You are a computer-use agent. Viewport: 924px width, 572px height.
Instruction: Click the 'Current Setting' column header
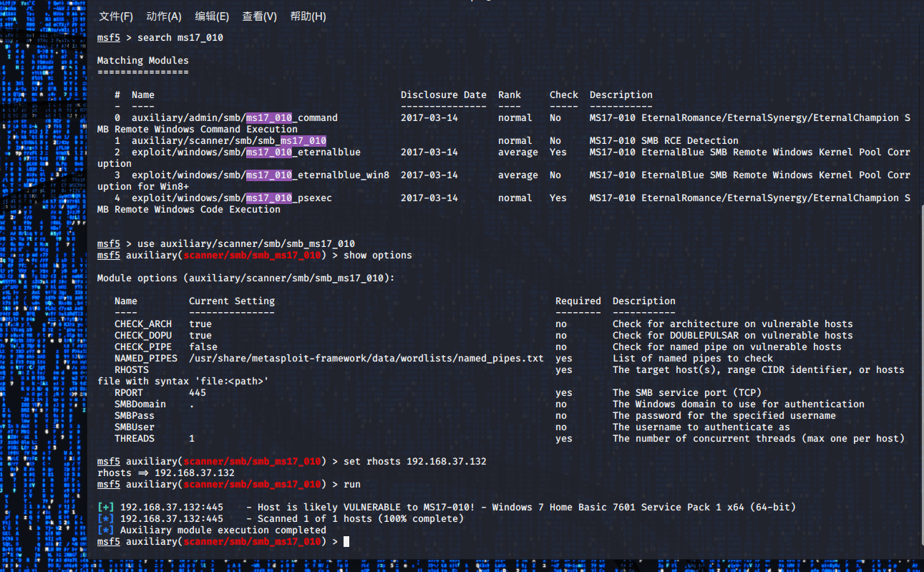[x=232, y=301]
